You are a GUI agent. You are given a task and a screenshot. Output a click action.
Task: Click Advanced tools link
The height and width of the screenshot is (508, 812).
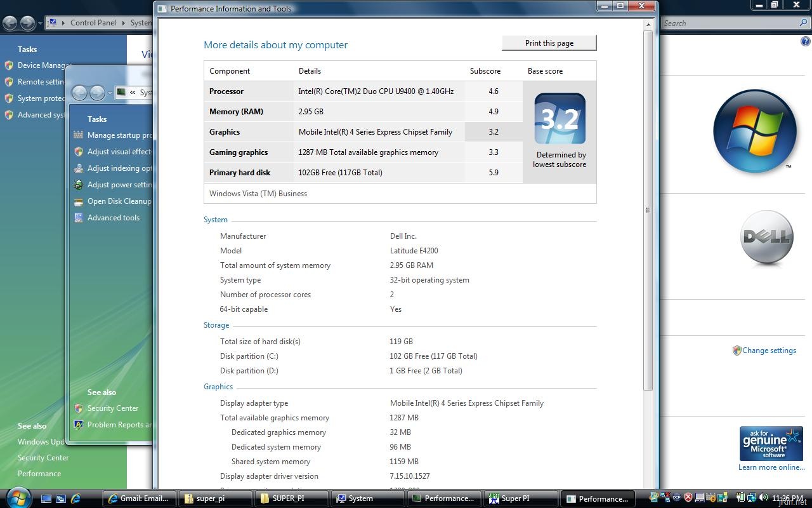point(114,218)
